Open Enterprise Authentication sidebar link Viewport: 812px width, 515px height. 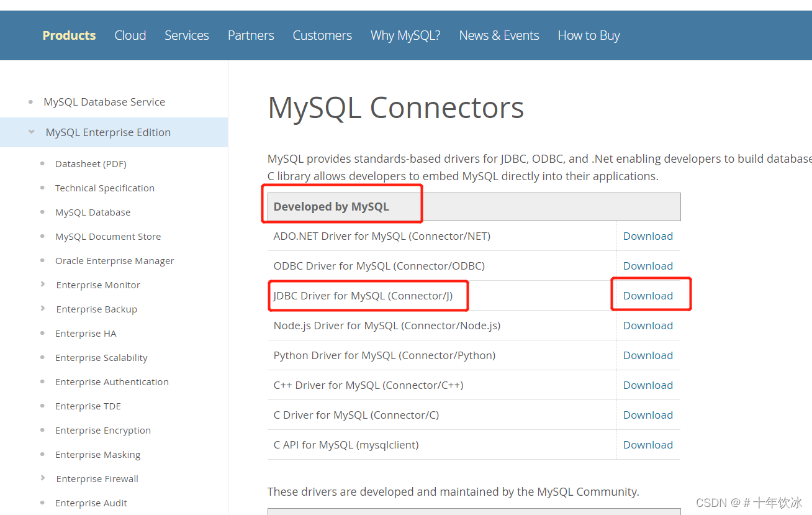pos(112,382)
